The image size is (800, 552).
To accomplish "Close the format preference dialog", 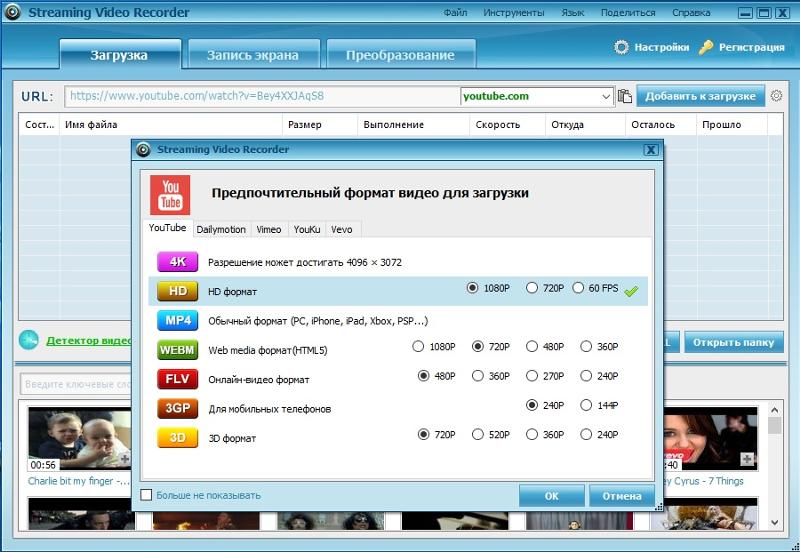I will [x=651, y=149].
